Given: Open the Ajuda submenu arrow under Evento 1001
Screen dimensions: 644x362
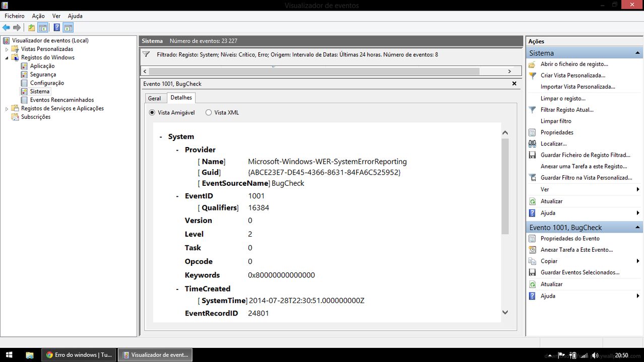Looking at the screenshot, I should coord(638,296).
